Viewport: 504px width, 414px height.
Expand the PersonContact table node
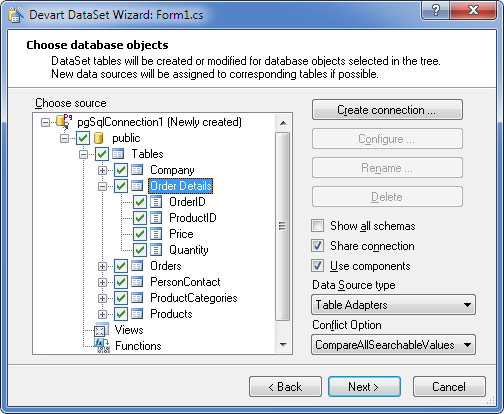pos(102,282)
